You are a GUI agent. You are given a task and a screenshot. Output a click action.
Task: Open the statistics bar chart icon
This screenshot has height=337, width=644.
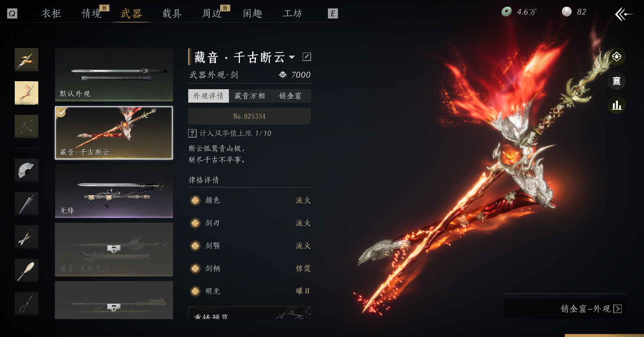[617, 105]
